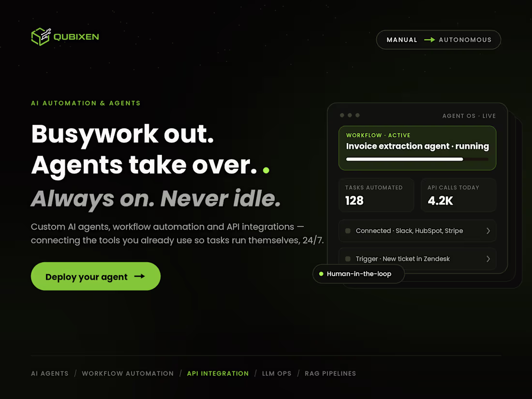Click the first window dot in Agent OS panel

coord(342,116)
